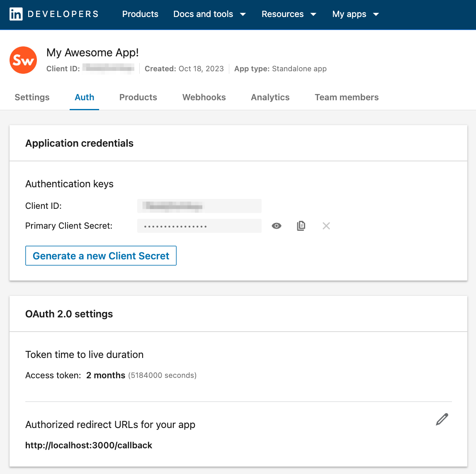
Task: Go to the Products tab under app
Action: [138, 97]
